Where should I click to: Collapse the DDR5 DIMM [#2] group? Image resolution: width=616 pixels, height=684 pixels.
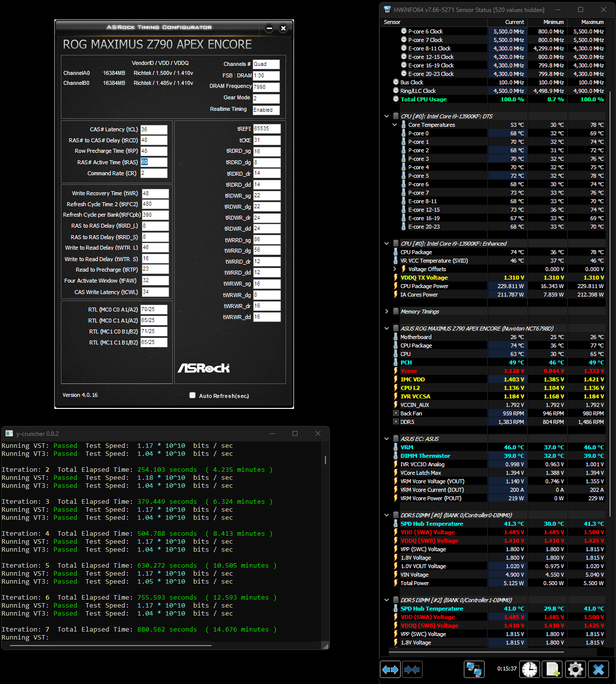click(386, 600)
